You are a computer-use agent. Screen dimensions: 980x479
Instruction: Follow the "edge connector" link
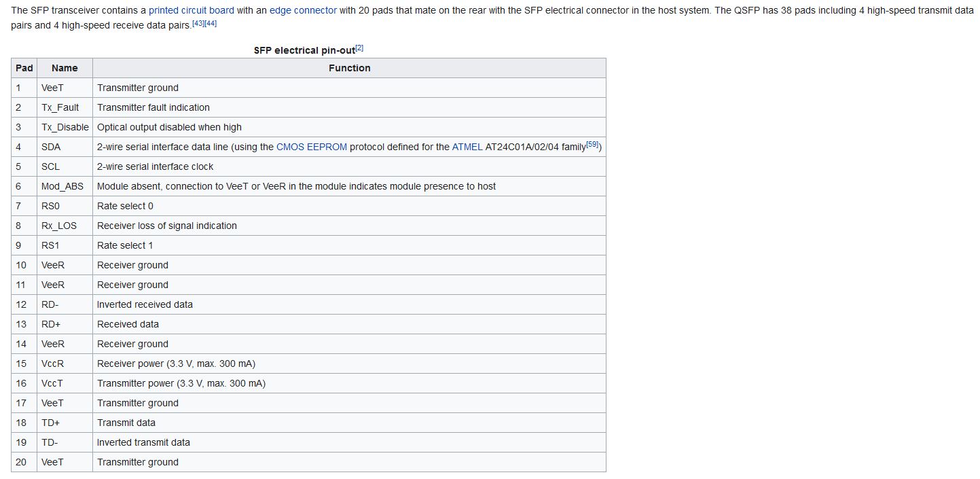pos(303,10)
